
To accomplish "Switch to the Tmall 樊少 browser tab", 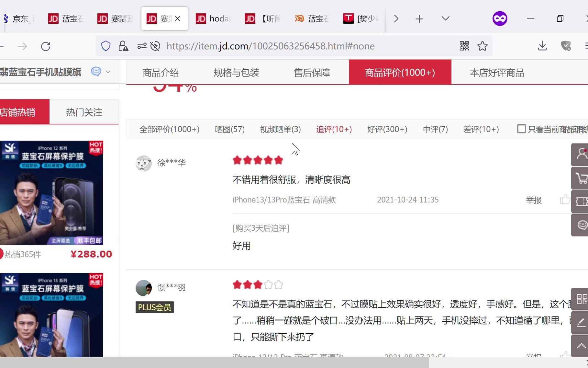I will (x=361, y=19).
